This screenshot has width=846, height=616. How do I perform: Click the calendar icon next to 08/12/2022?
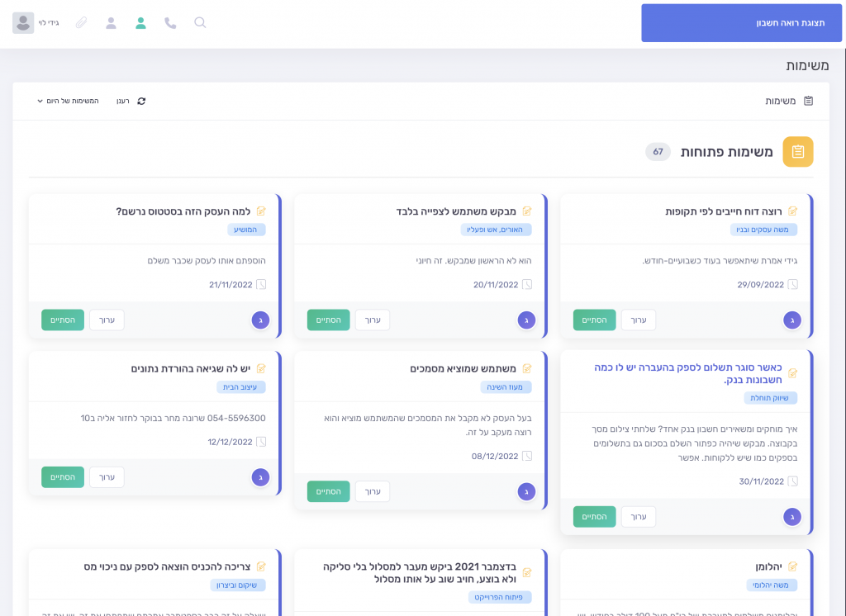click(x=527, y=456)
